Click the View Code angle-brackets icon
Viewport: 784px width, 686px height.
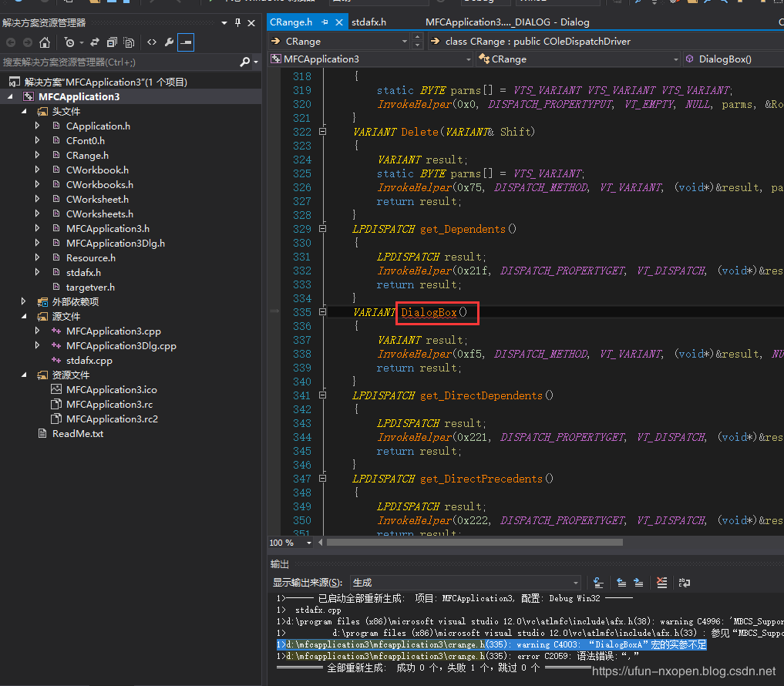[152, 42]
